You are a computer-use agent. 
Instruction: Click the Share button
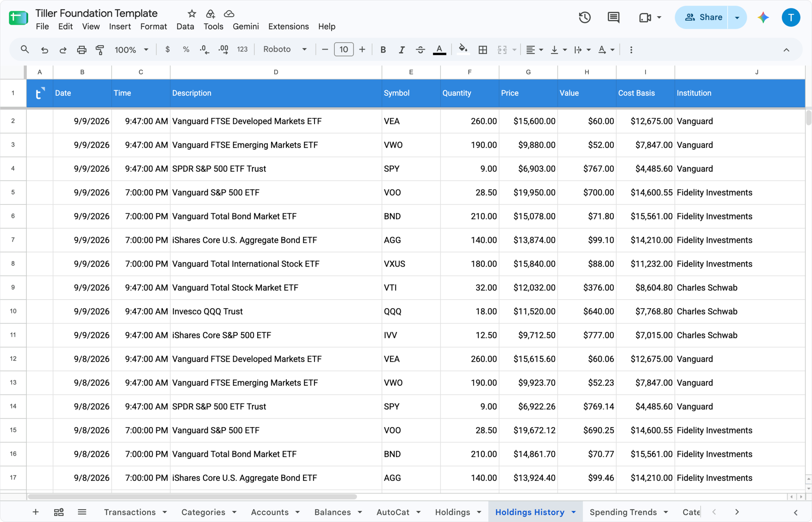click(x=701, y=17)
